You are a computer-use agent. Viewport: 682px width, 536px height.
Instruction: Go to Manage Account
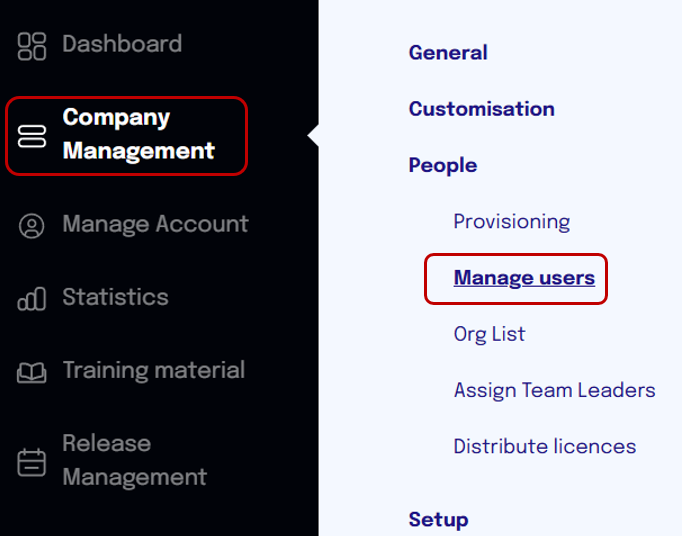155,224
